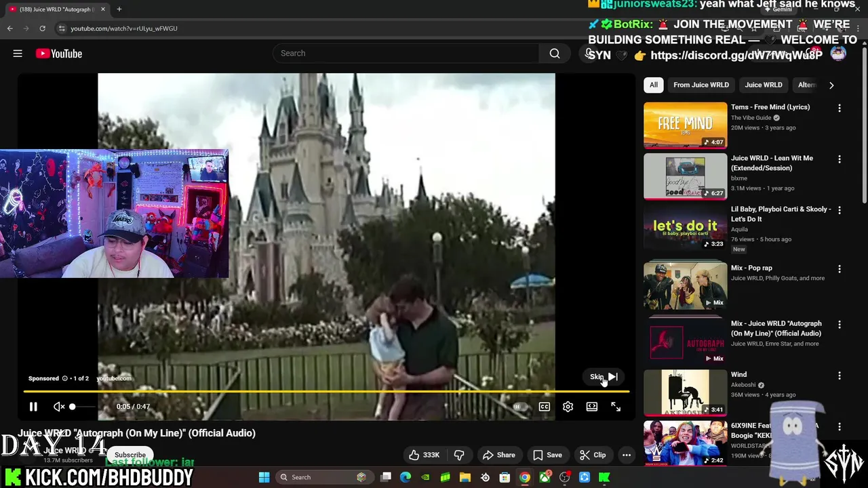Open Mix - Pop rap thumbnail

(685, 285)
